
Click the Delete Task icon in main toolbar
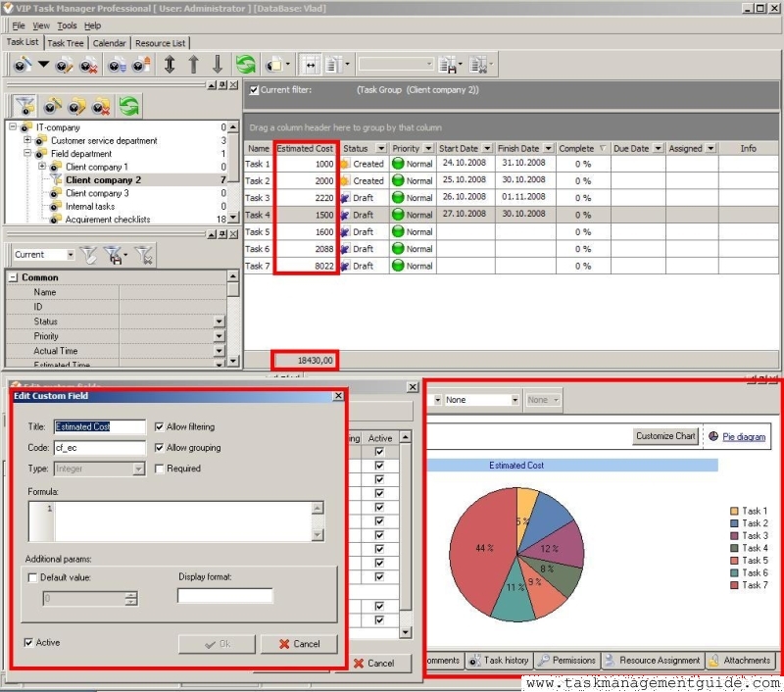(88, 65)
